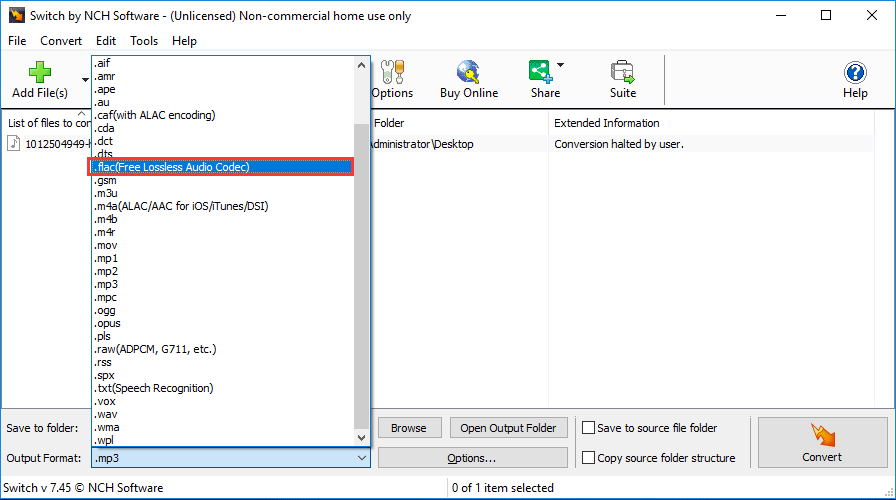Choose .wpl from format list

pos(223,440)
